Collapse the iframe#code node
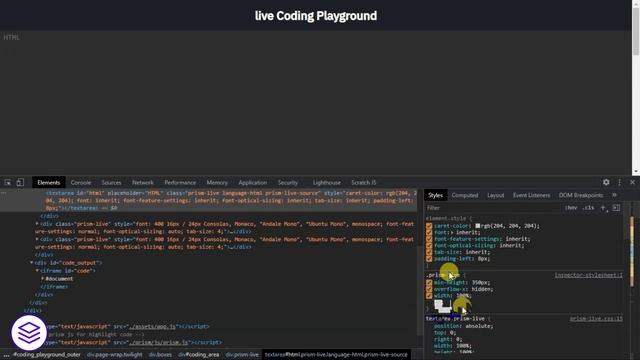The width and height of the screenshot is (640, 360). (37, 271)
